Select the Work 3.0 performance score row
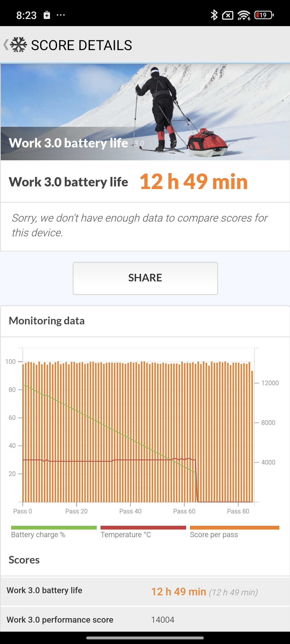This screenshot has width=290, height=644. [145, 620]
